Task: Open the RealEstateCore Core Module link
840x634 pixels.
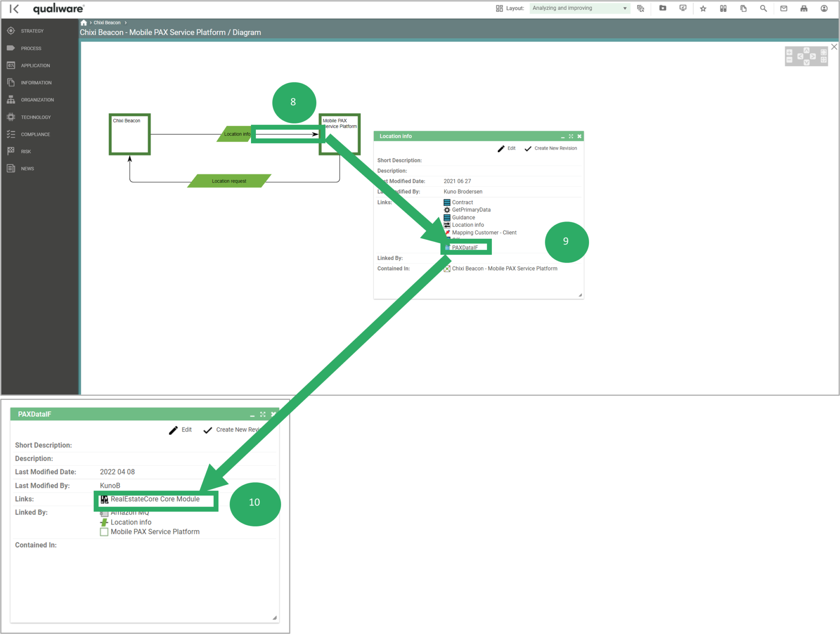Action: pyautogui.click(x=155, y=499)
